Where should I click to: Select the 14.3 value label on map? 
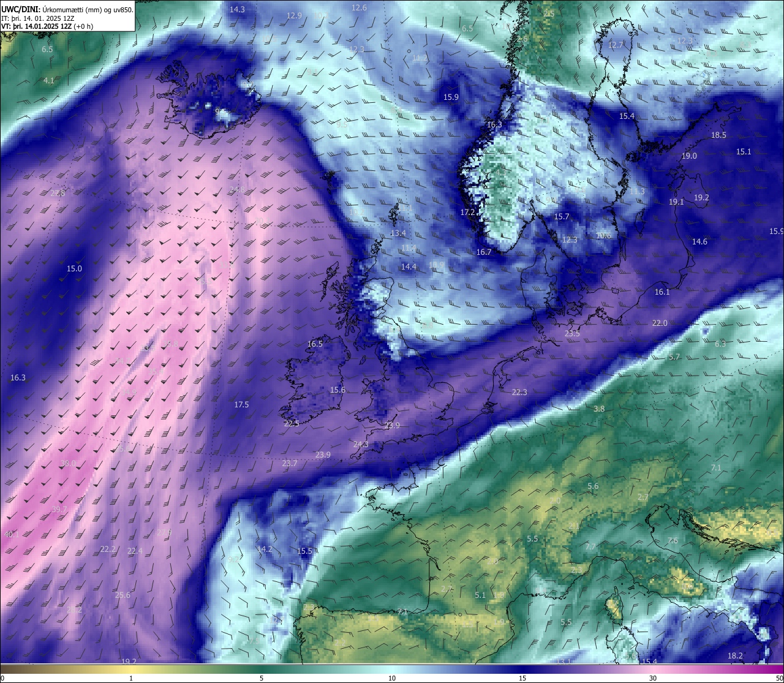click(237, 9)
